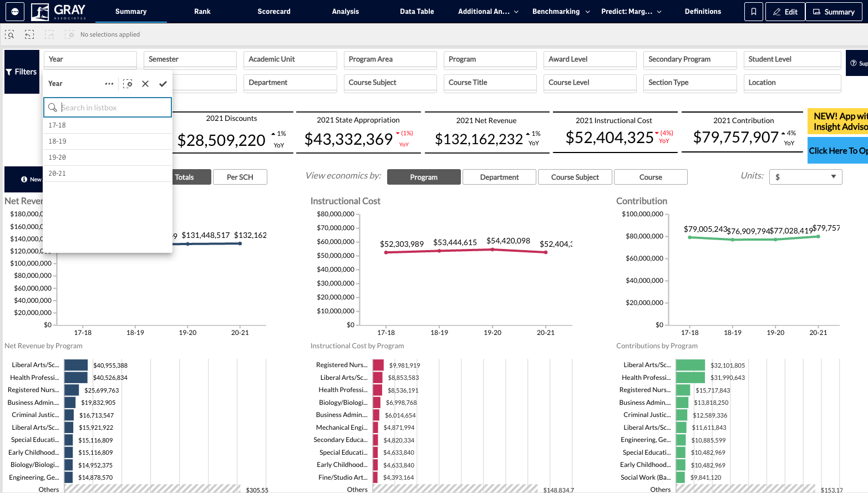The height and width of the screenshot is (493, 868).
Task: Select year 17-18 in the listbox
Action: coord(108,125)
